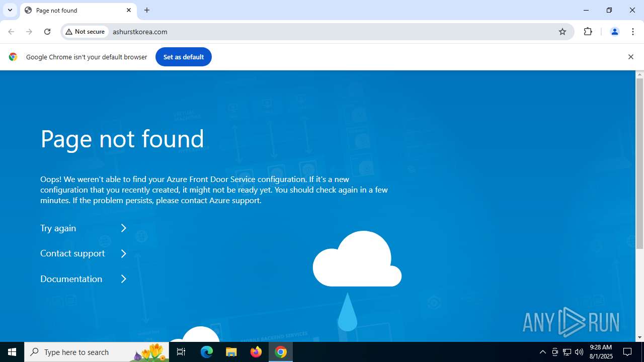Open the 'Documentation' link

coord(71,279)
